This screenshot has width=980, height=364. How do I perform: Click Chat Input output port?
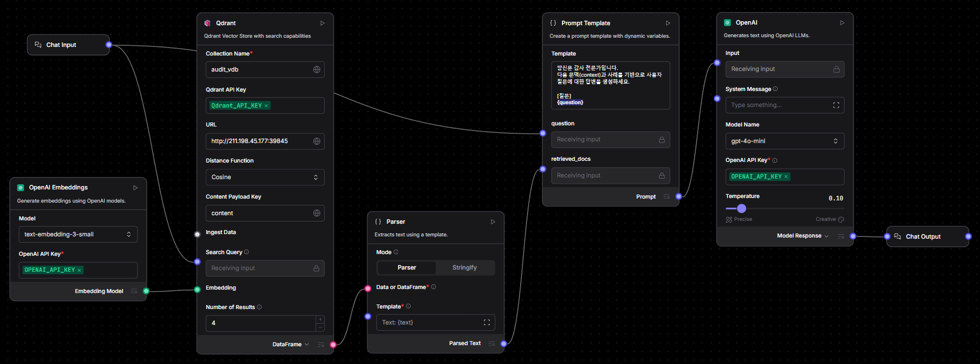[109, 45]
